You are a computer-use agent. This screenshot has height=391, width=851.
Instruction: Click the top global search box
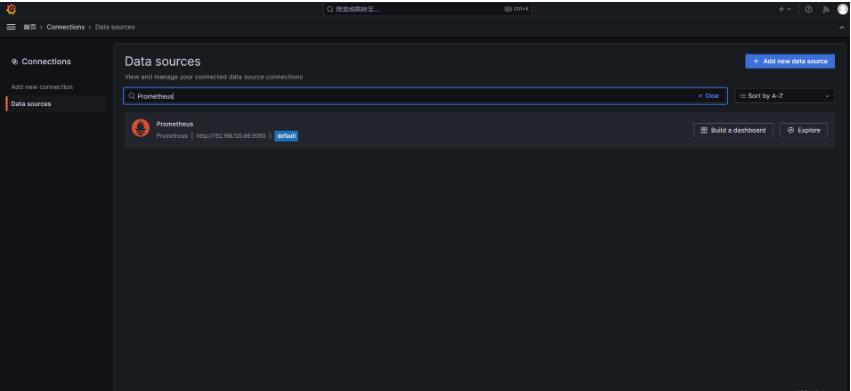point(427,9)
